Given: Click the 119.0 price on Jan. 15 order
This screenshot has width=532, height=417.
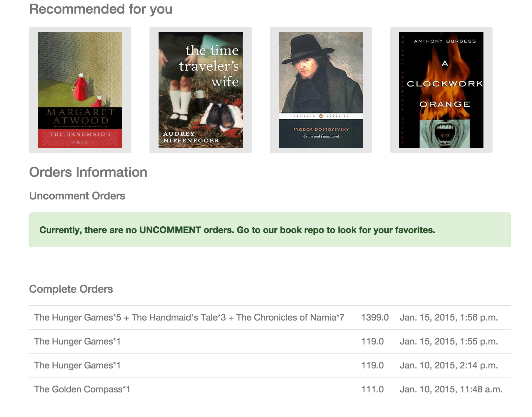Looking at the screenshot, I should pyautogui.click(x=372, y=341).
